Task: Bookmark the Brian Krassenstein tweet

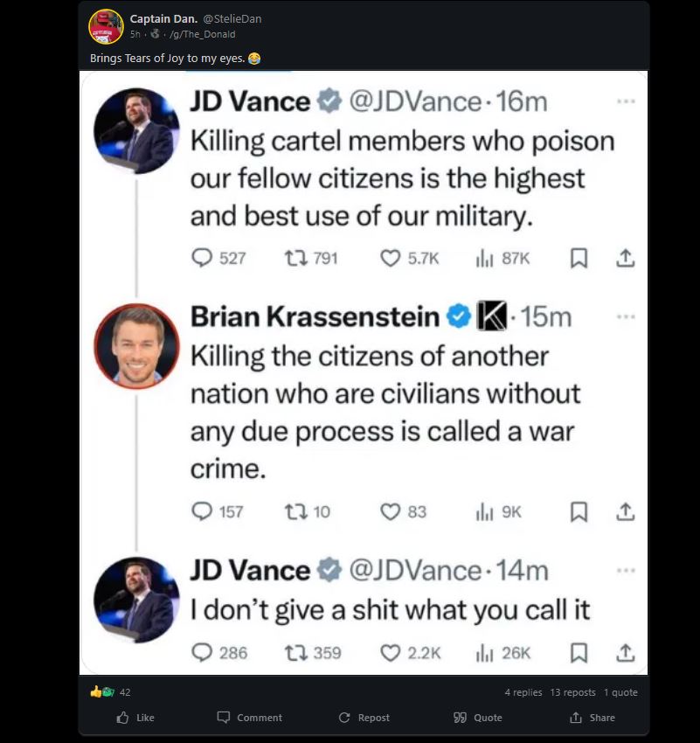Action: coord(579,512)
